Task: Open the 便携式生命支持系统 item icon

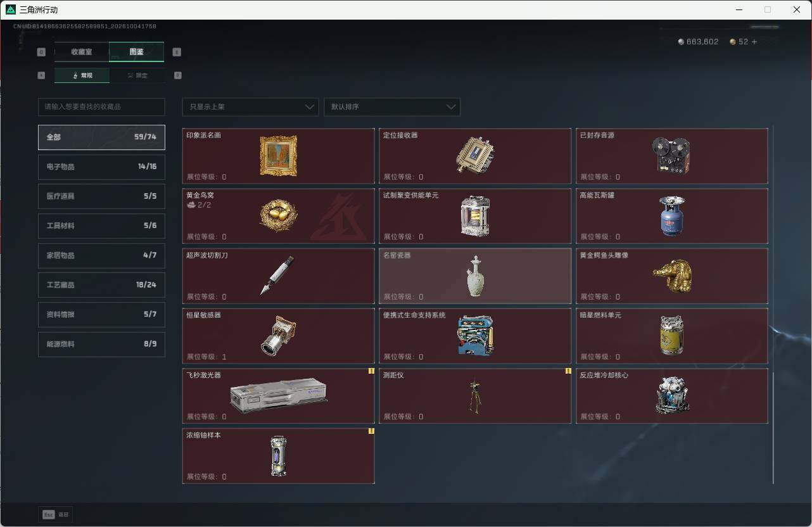Action: pos(475,336)
